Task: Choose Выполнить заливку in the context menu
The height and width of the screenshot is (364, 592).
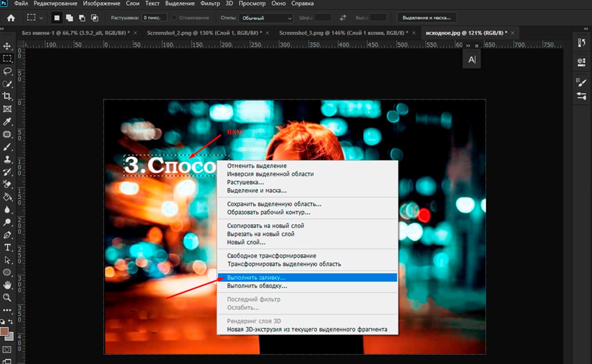Action: (x=256, y=277)
